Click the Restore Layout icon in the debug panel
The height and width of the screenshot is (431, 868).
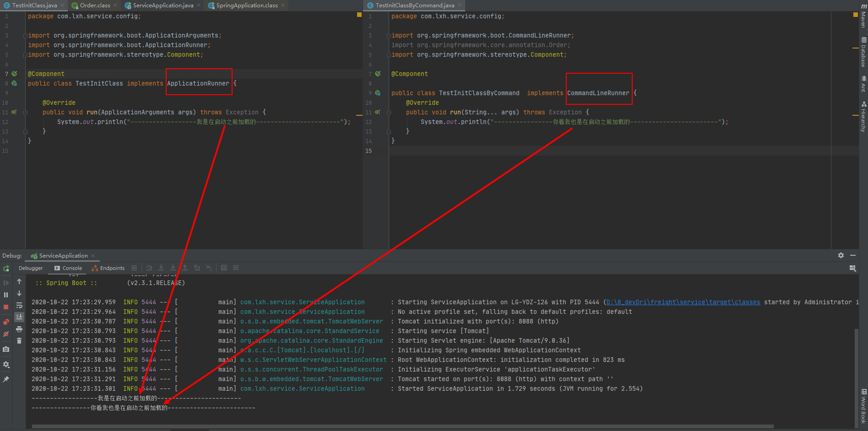tap(852, 268)
